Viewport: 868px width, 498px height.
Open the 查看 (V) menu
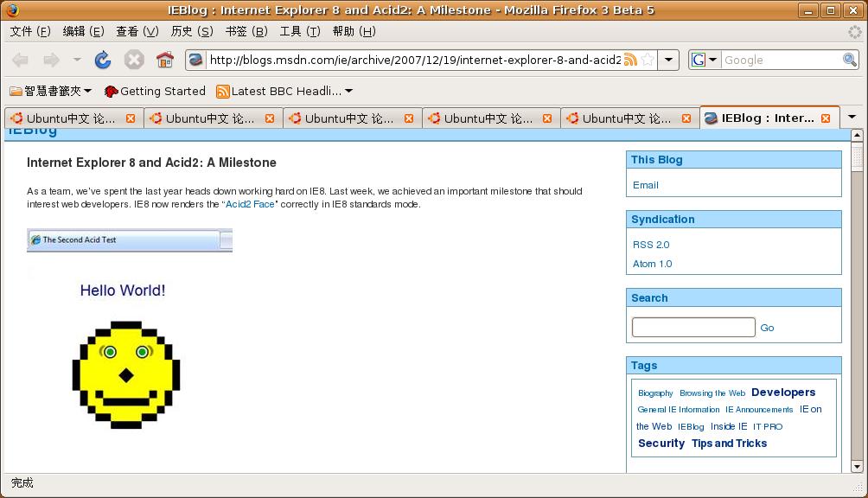pyautogui.click(x=137, y=31)
